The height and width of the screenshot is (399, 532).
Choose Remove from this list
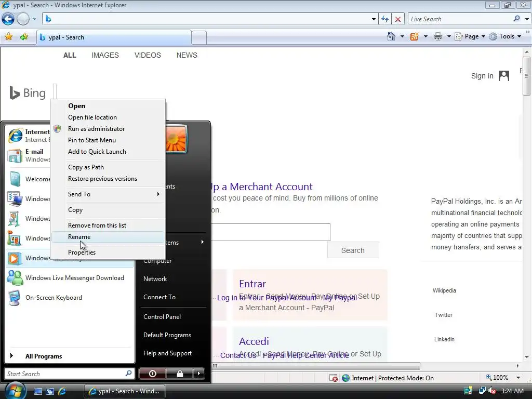108,225
